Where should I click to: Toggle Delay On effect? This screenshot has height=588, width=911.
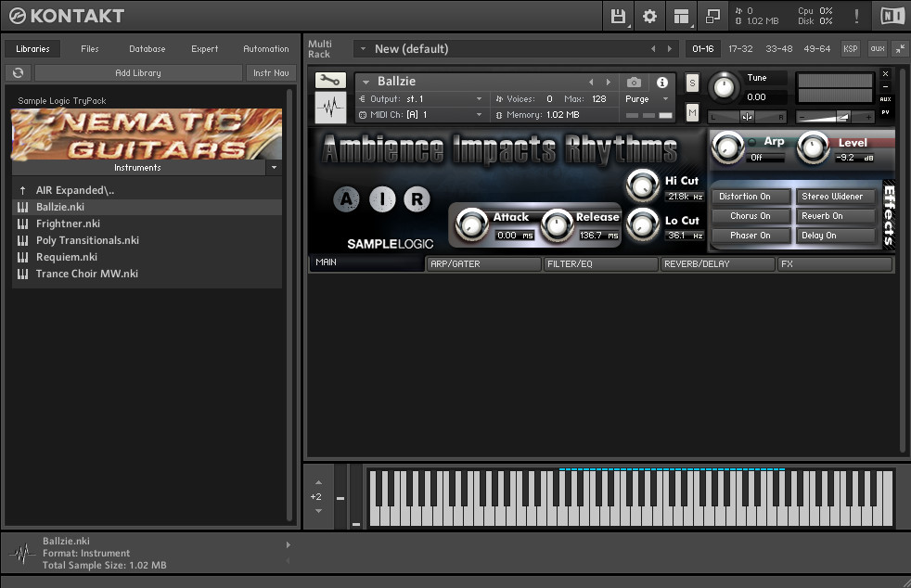click(836, 236)
